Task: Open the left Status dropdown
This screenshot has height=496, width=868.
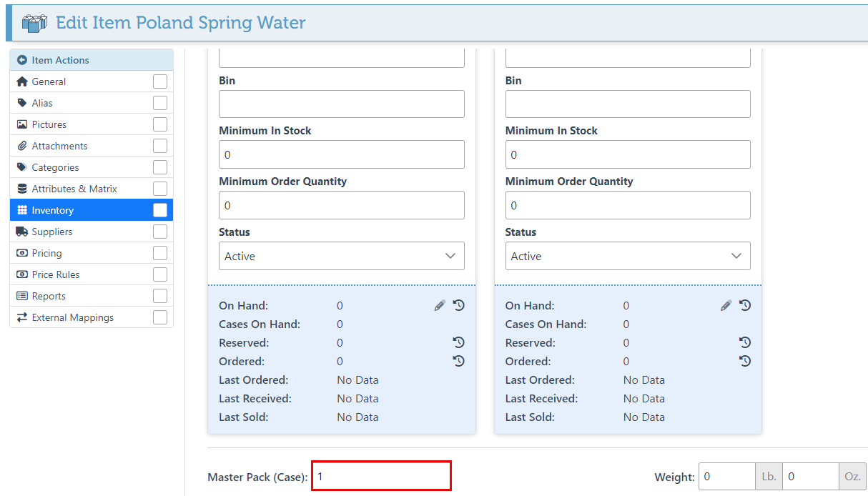Action: [x=341, y=256]
